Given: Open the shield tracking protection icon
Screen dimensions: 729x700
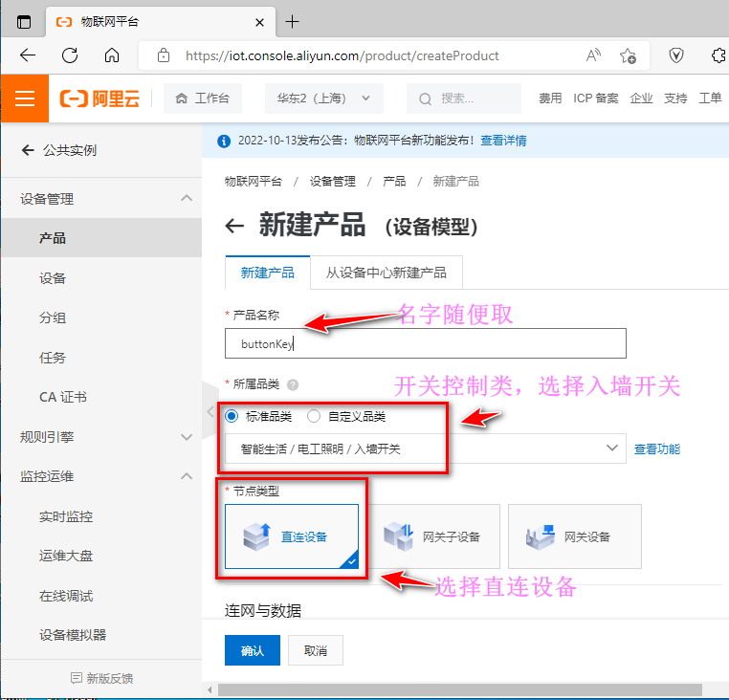Looking at the screenshot, I should tap(676, 55).
